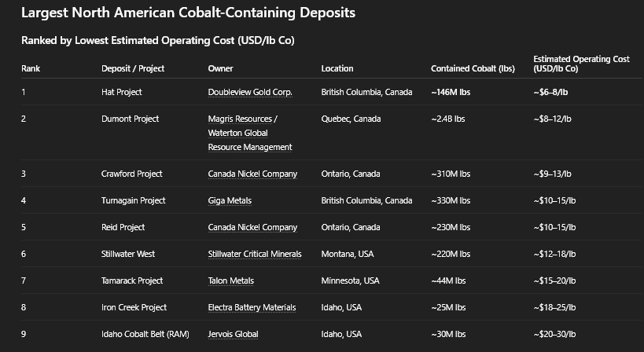Select the Deposit / Project column header
This screenshot has height=352, width=644.
(133, 68)
